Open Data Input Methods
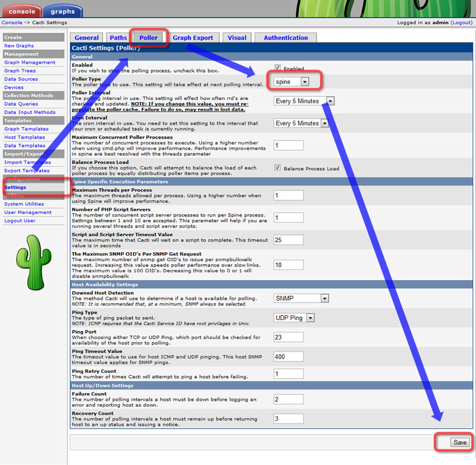The width and height of the screenshot is (476, 465). tap(30, 112)
